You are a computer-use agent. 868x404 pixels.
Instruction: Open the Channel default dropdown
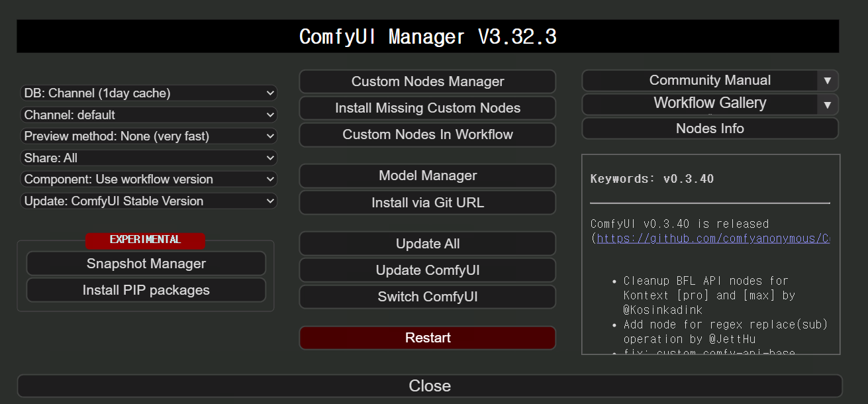(148, 115)
